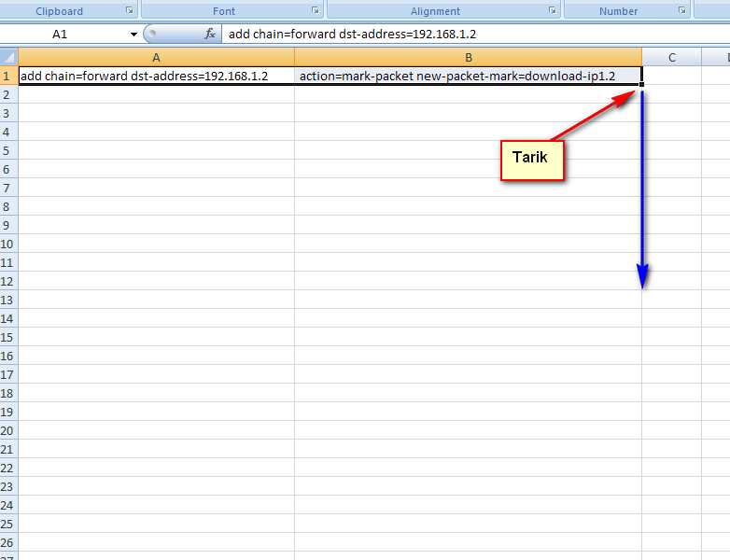Screen dimensions: 730x560
Task: Click the Clipboard group label
Action: coord(59,11)
